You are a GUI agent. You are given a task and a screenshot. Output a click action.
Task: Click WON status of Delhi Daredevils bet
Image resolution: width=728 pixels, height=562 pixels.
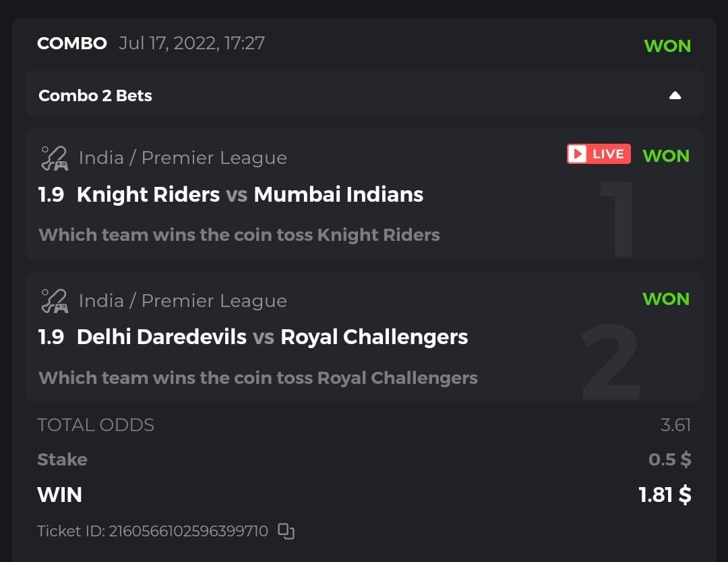666,299
